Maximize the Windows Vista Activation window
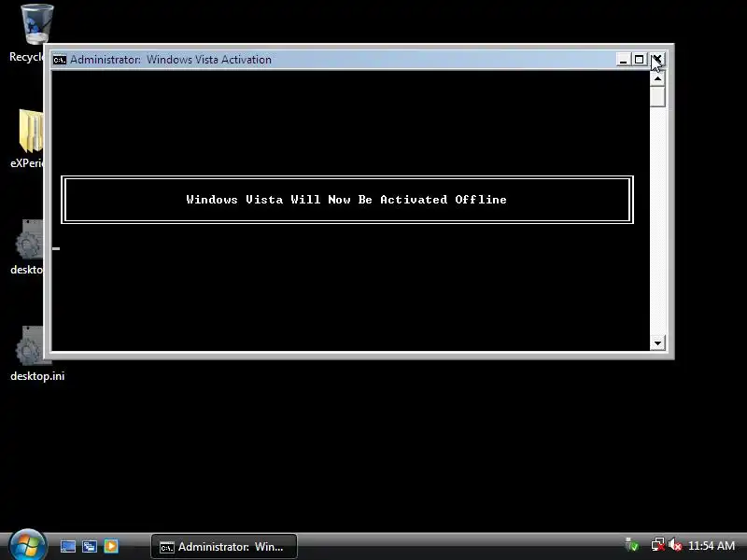The width and height of the screenshot is (747, 560). click(639, 60)
